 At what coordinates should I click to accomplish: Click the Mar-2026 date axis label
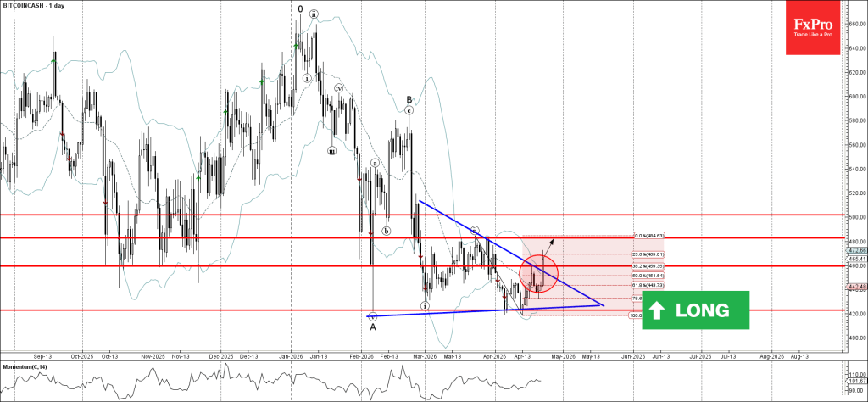[424, 356]
